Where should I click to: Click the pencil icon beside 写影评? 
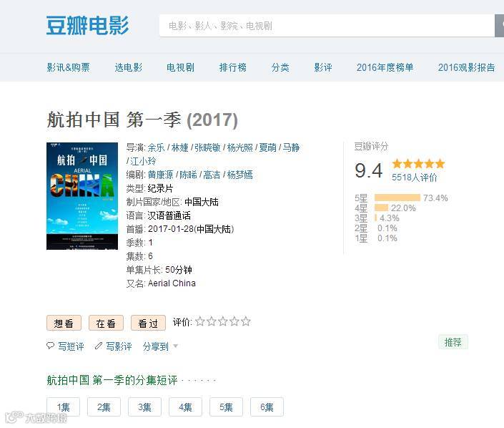[99, 346]
